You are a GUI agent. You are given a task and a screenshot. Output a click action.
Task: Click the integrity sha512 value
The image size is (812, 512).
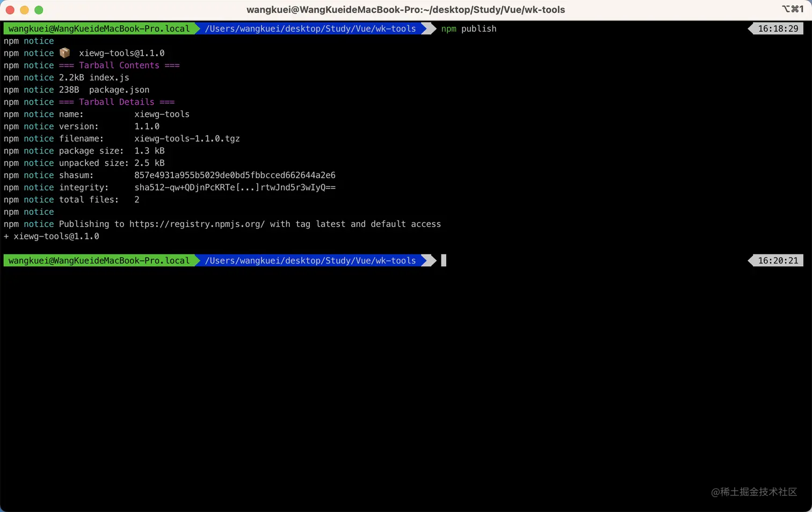tap(235, 187)
